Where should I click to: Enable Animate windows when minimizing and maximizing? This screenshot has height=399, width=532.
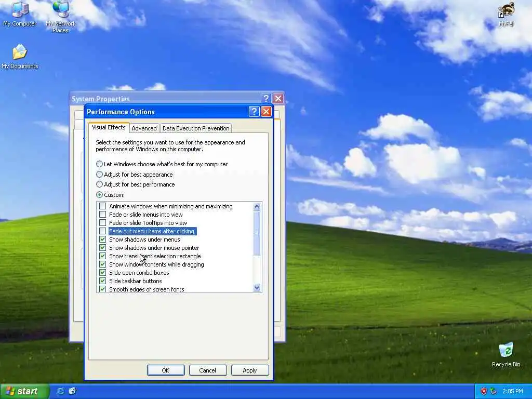point(102,206)
